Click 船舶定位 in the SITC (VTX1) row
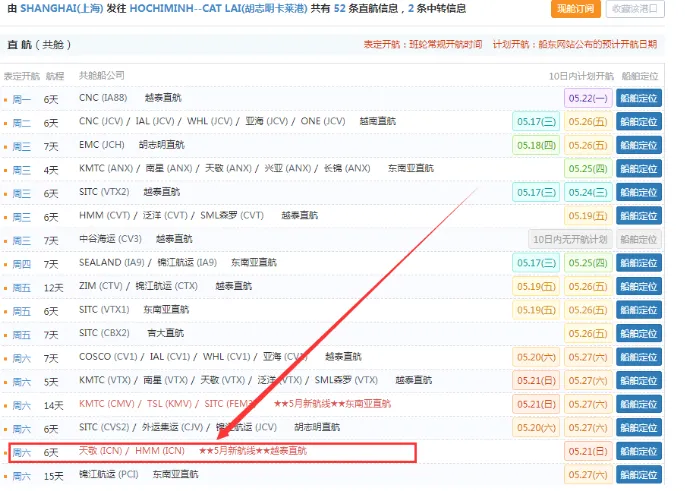Screen dimensions: 685x491 point(639,311)
